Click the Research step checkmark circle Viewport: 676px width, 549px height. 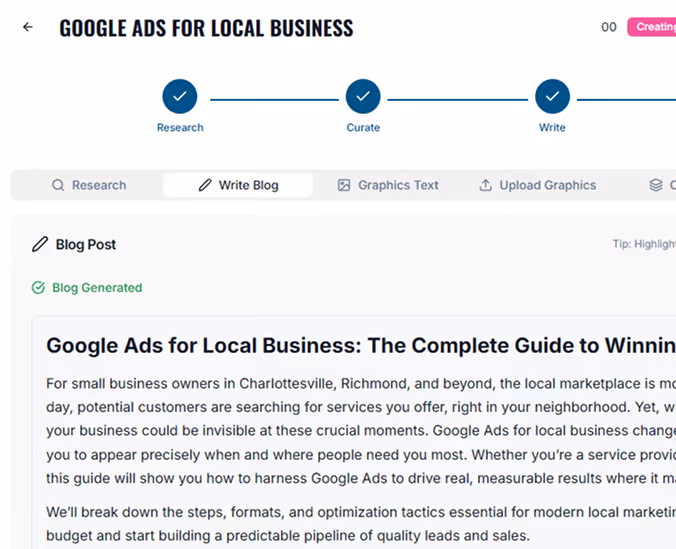[x=180, y=96]
